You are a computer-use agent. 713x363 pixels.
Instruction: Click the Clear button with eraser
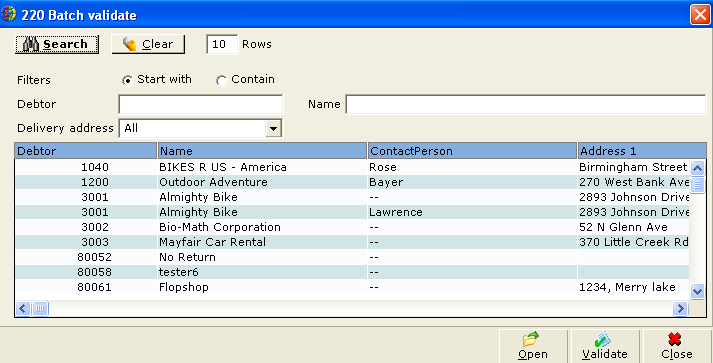(x=148, y=45)
